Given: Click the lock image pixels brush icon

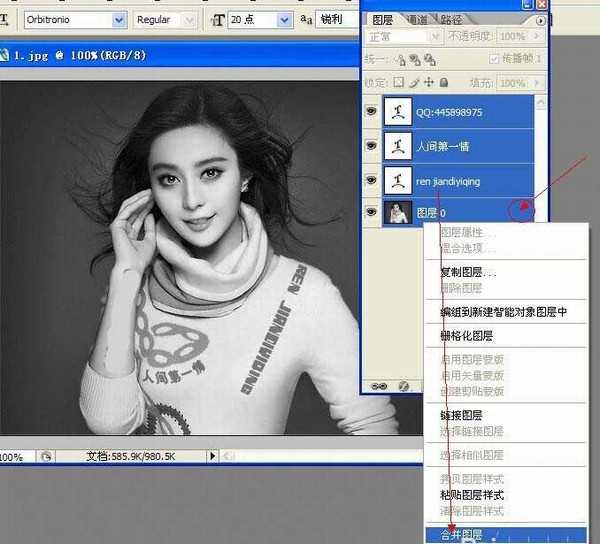Looking at the screenshot, I should (414, 82).
